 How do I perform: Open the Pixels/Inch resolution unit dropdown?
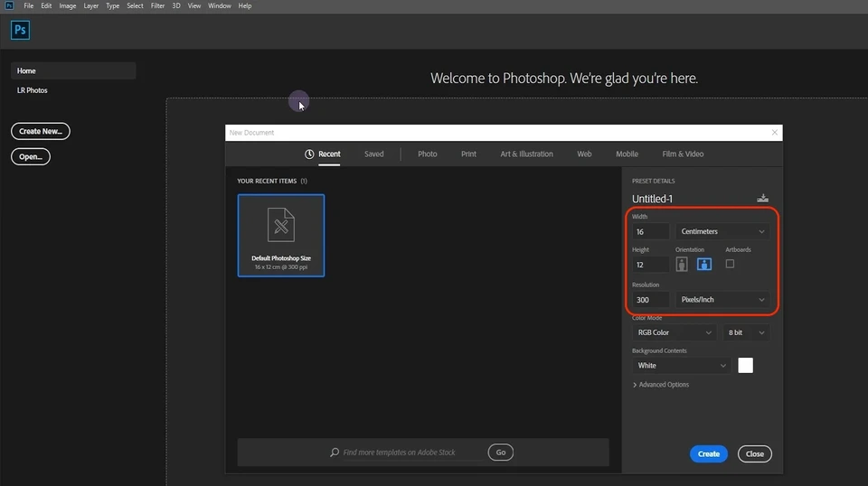722,300
